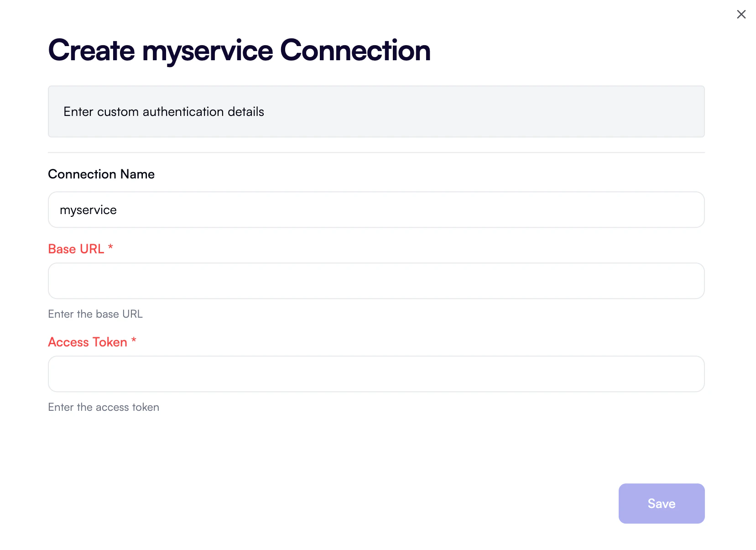Click the helper text Enter the base URL
756x550 pixels.
[95, 314]
